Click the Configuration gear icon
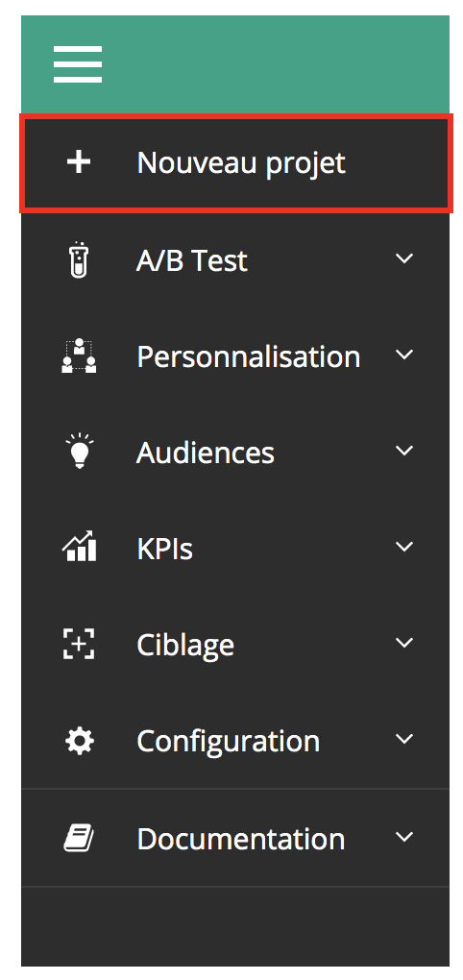 click(x=80, y=741)
